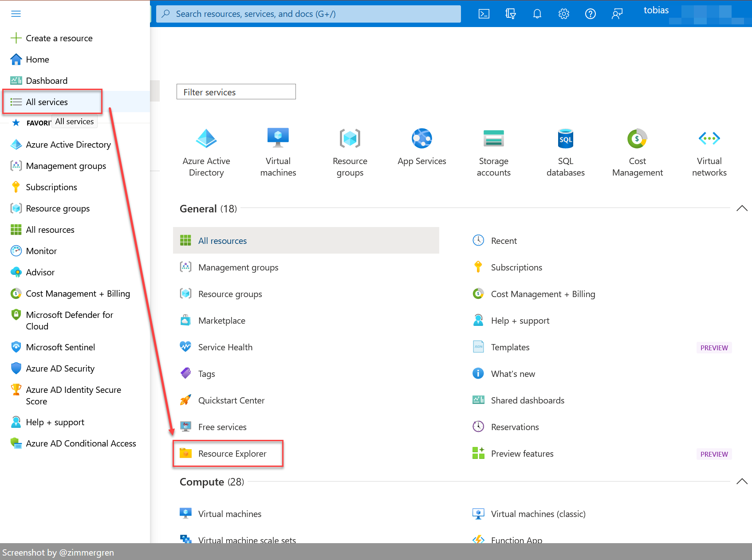Open Resource Explorer
This screenshot has height=560, width=752.
click(232, 453)
